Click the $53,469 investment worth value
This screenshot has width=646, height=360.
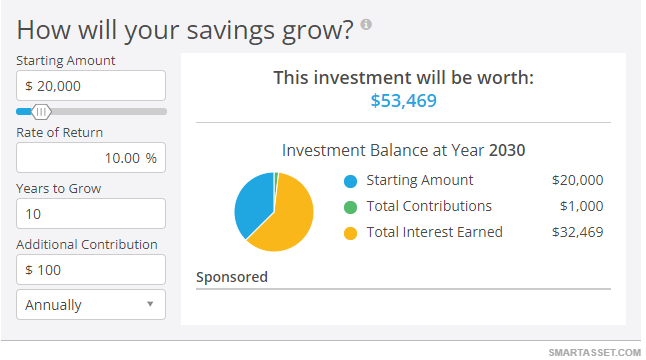click(403, 101)
